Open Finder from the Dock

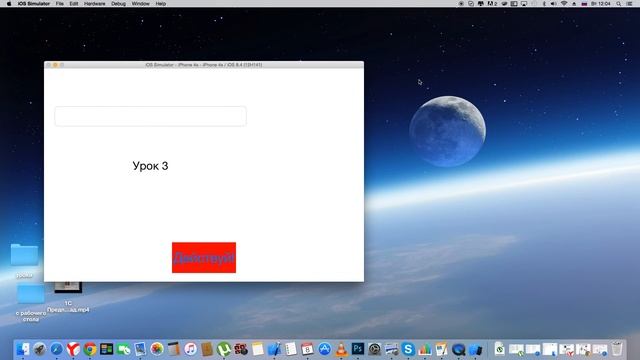[23, 349]
